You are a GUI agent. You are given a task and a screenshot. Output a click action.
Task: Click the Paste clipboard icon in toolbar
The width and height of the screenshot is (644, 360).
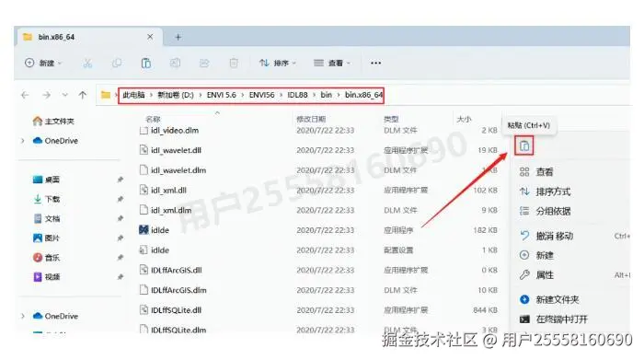pos(145,63)
